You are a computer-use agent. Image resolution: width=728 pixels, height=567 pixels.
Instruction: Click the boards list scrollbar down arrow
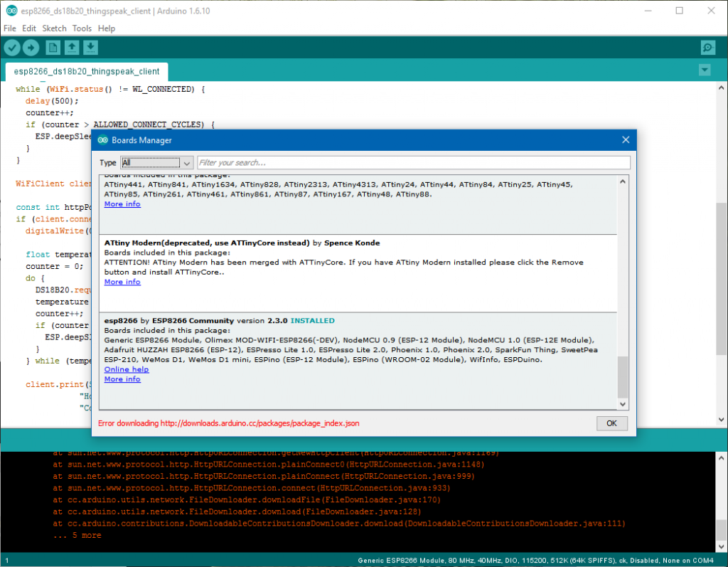coord(623,404)
